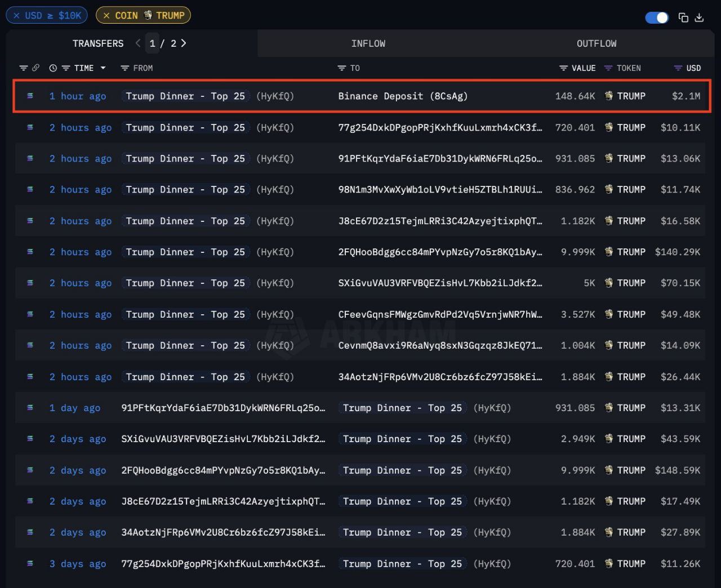The height and width of the screenshot is (588, 721).
Task: Click the $140.29K USD amount
Action: (x=678, y=252)
